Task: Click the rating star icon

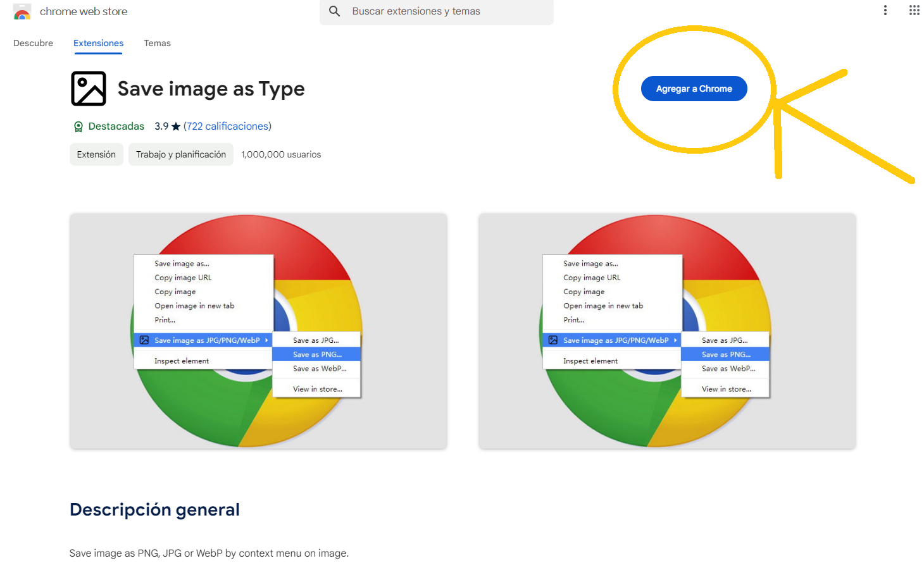Action: [176, 127]
